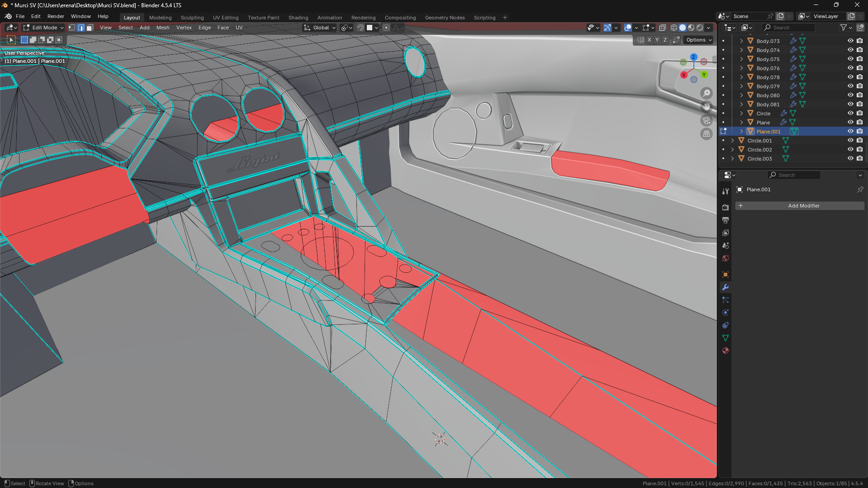The image size is (868, 488).
Task: Open the Face menu button
Action: [x=223, y=28]
